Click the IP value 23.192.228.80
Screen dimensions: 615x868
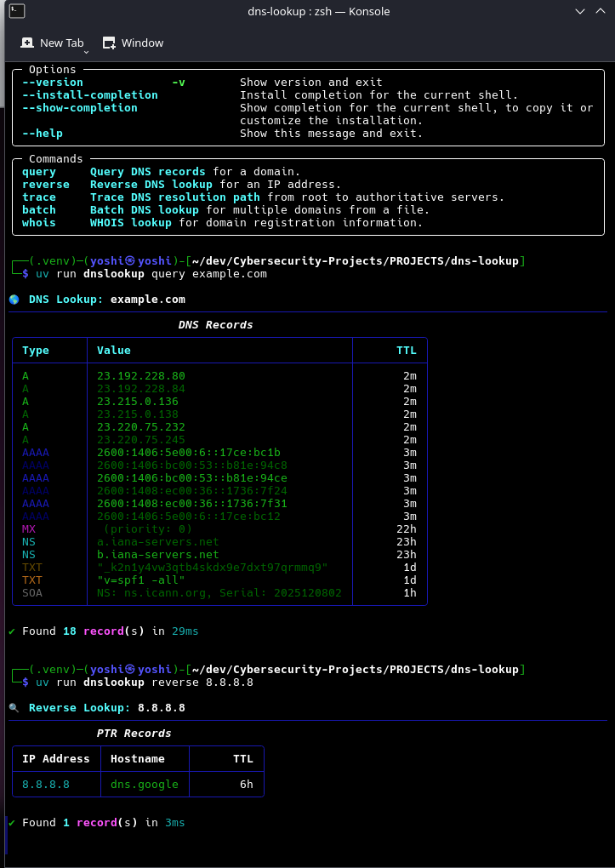140,376
